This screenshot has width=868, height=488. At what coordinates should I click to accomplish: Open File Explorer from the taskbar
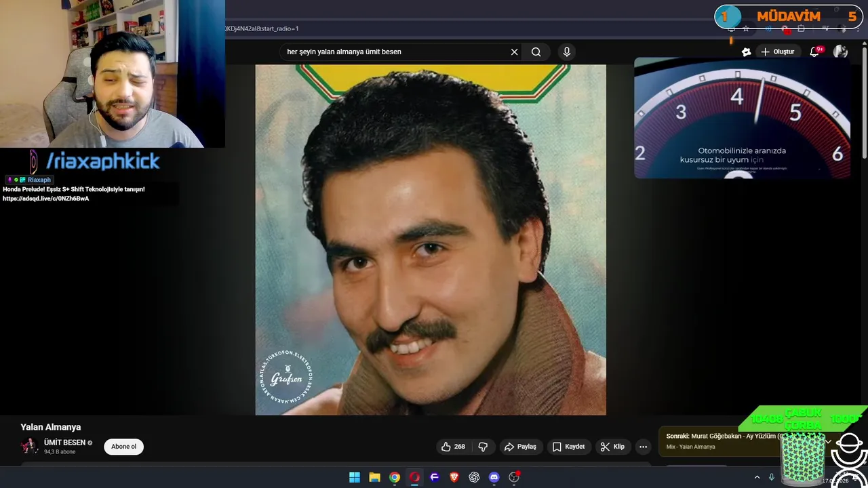[374, 477]
